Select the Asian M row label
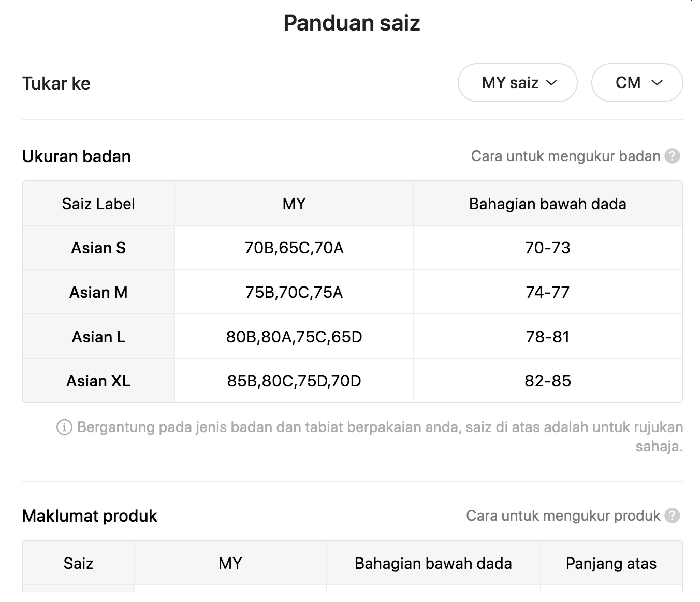700x602 pixels. (98, 292)
